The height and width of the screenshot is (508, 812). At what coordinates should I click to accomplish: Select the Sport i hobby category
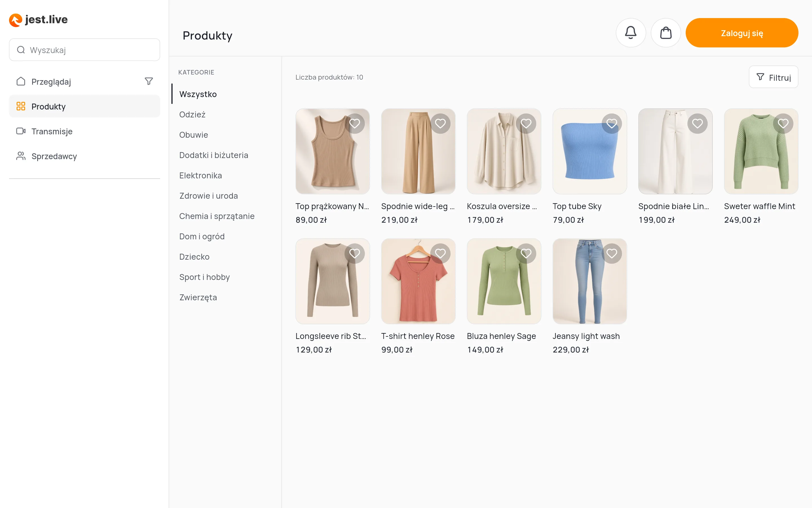coord(205,277)
